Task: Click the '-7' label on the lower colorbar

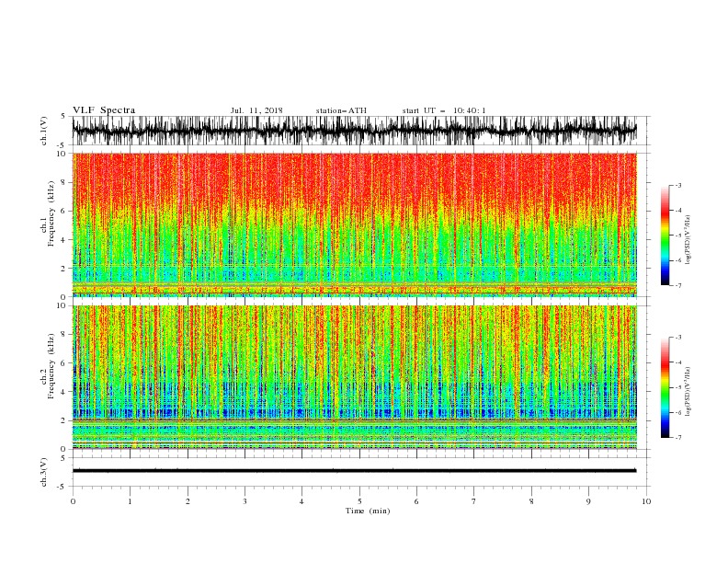Action: [677, 438]
